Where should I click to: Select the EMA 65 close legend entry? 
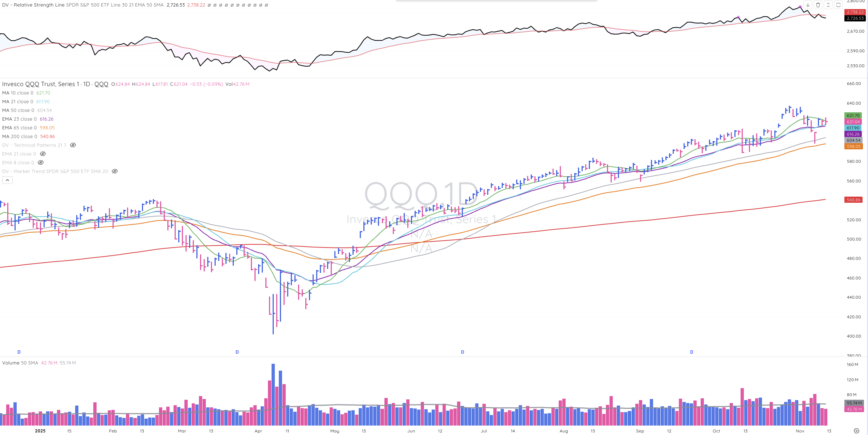pos(20,128)
